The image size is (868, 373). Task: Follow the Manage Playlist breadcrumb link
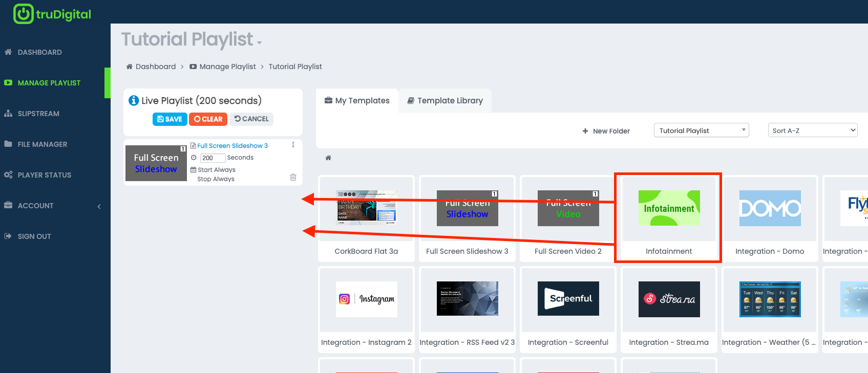[x=228, y=67]
